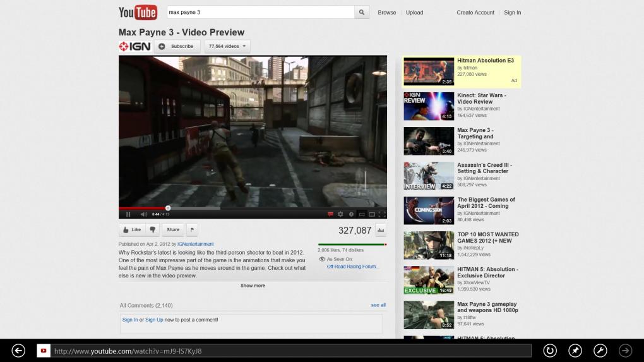This screenshot has height=362, width=644.
Task: Open The Biggest Games of April thumbnail
Action: pyautogui.click(x=428, y=210)
